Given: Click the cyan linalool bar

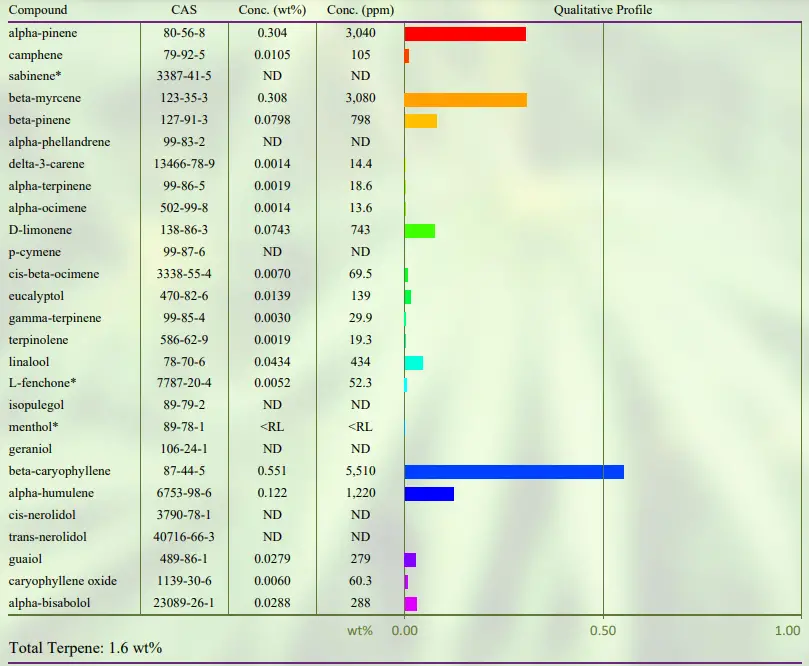Looking at the screenshot, I should (x=414, y=363).
